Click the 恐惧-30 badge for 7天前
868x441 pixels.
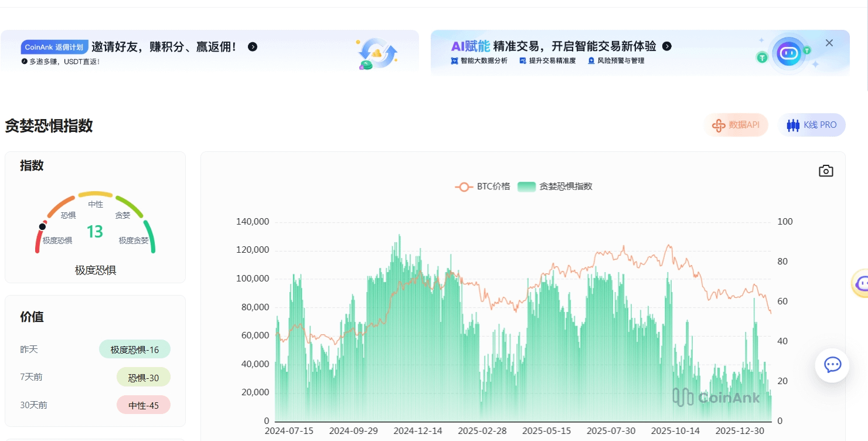pos(144,378)
